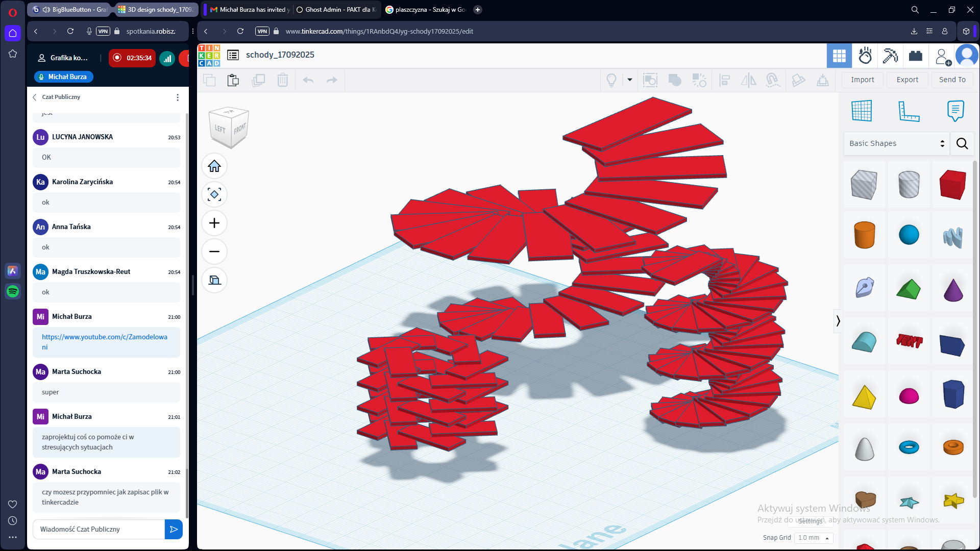The height and width of the screenshot is (551, 980).
Task: Toggle show all lightbulb icon
Action: 611,80
